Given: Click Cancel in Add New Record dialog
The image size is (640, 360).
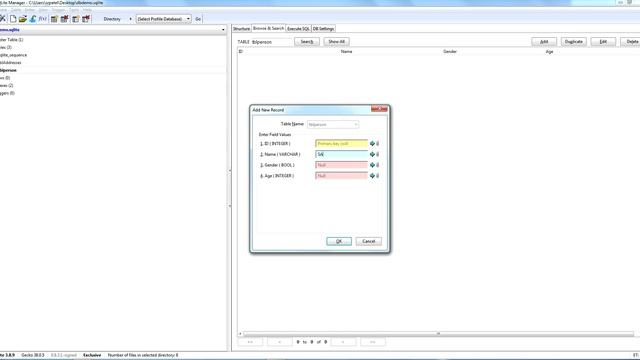Looking at the screenshot, I should pos(369,241).
